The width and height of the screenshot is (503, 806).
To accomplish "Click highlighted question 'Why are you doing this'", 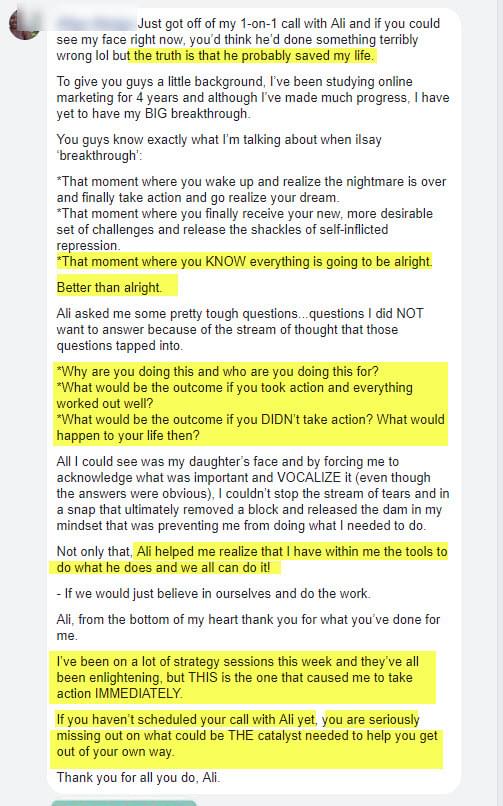I will 217,371.
